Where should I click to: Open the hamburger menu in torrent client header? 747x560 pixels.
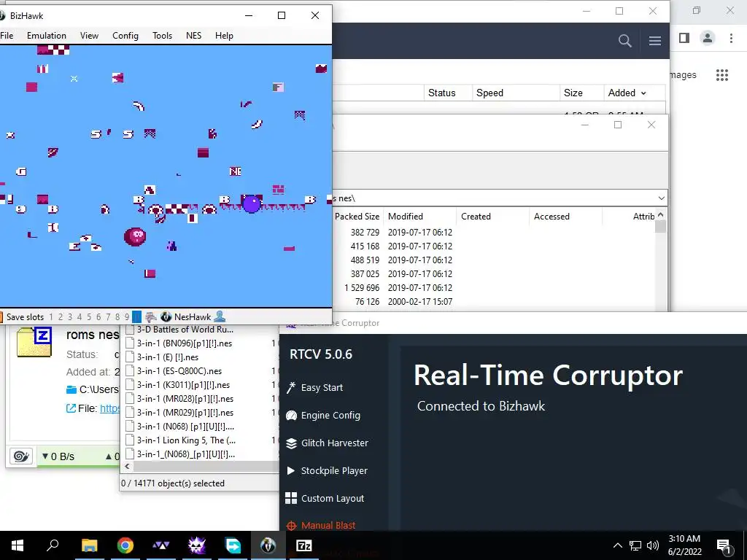[654, 41]
